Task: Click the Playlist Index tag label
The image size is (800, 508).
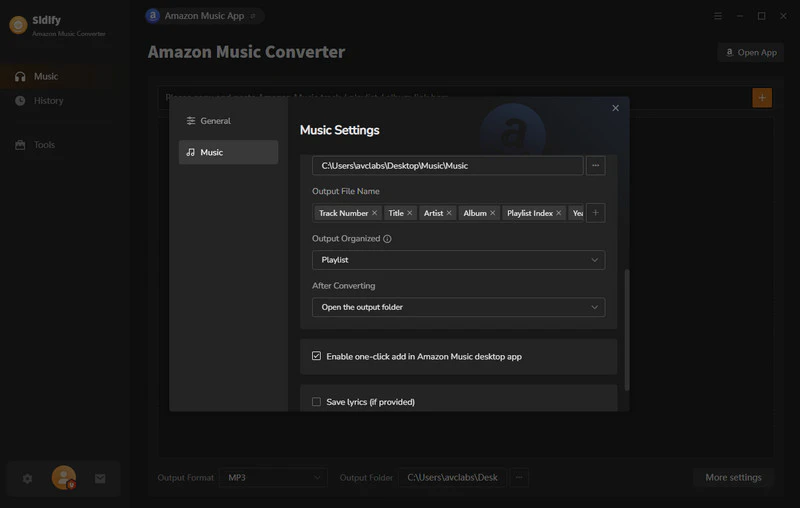Action: coord(530,213)
